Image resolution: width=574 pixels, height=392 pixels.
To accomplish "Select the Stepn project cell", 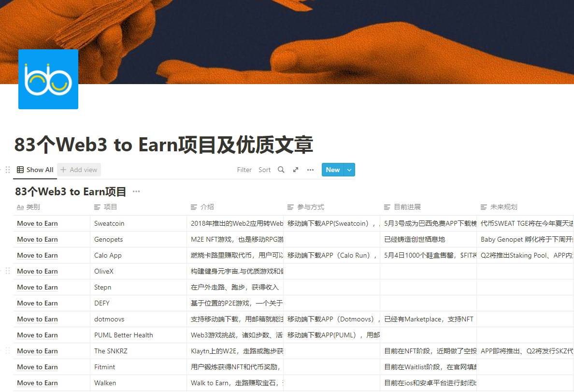I will pos(138,287).
